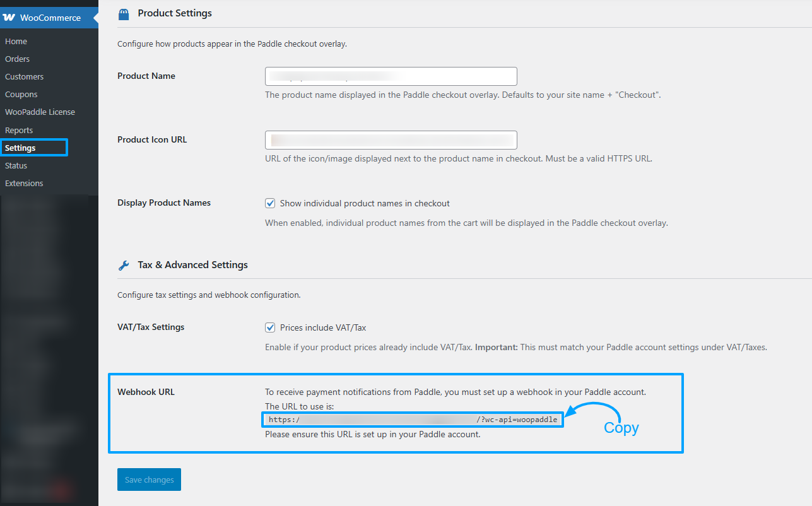Click the Display Product Names label
The width and height of the screenshot is (812, 506).
[164, 203]
